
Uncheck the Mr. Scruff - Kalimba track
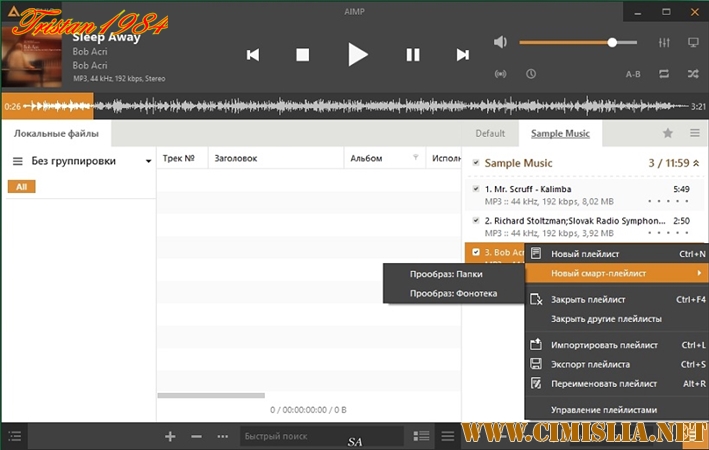[x=475, y=188]
